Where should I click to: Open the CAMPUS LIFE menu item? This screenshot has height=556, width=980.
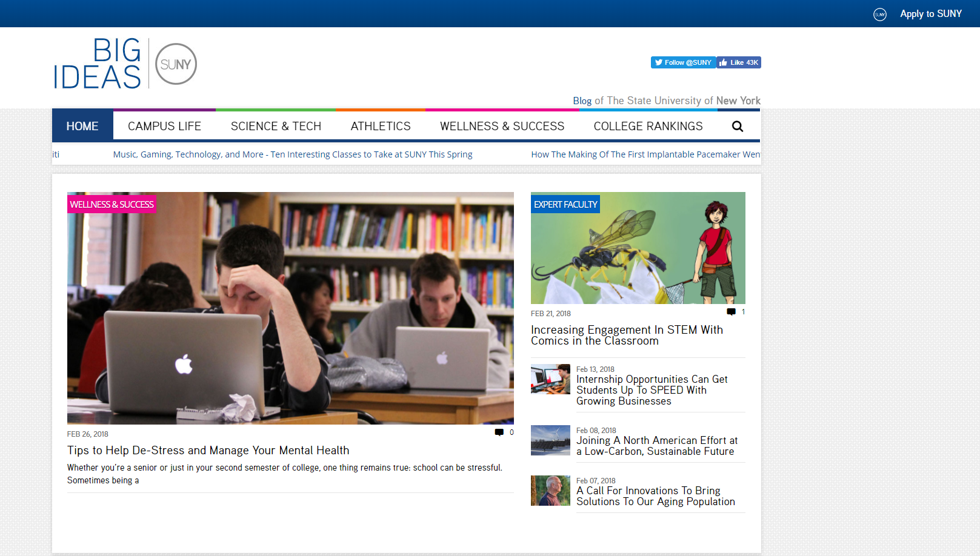[x=164, y=126]
